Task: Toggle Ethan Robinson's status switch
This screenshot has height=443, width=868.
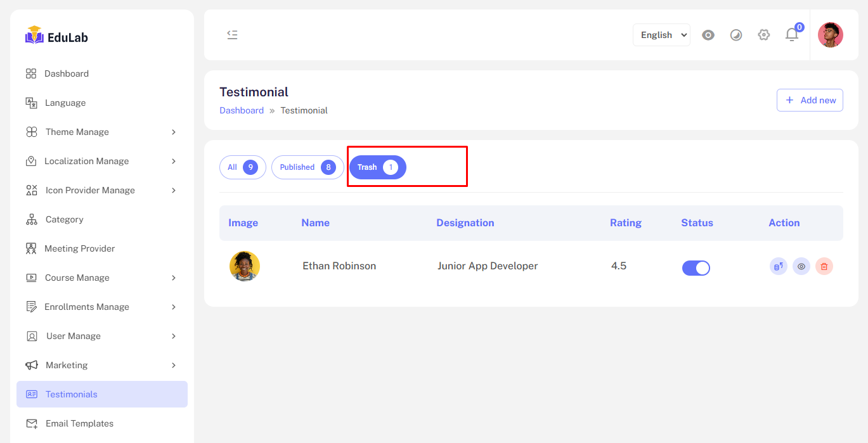Action: click(x=696, y=268)
